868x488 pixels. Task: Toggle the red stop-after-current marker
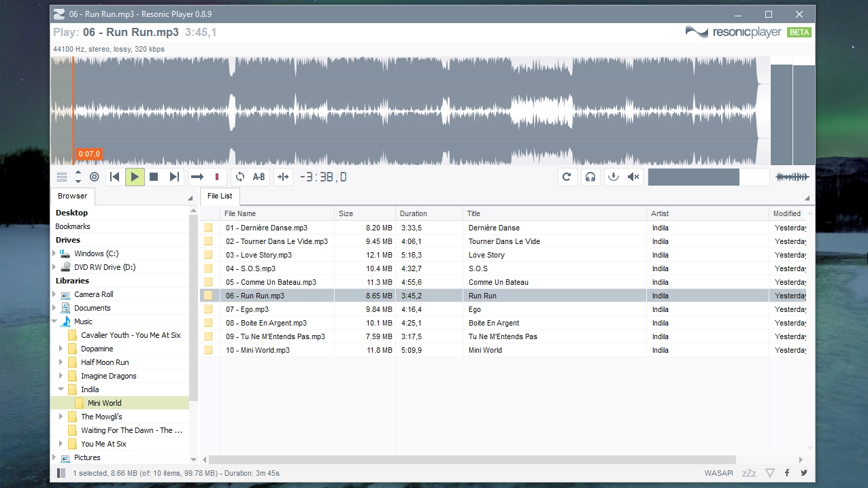coord(217,177)
